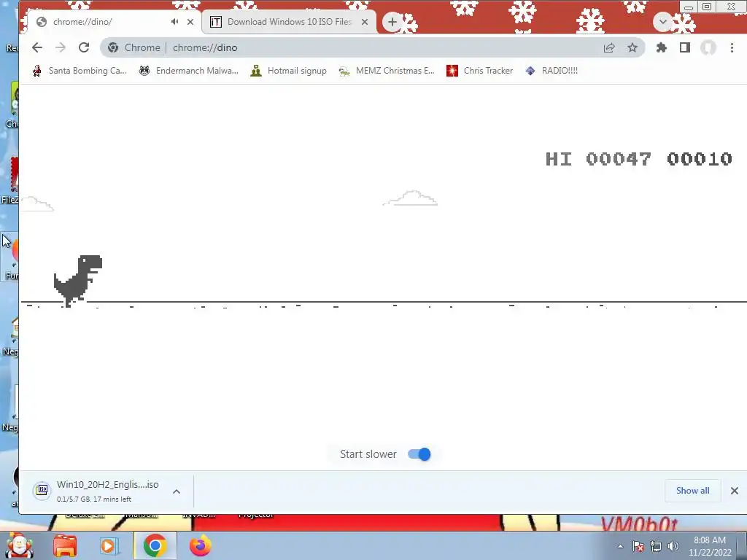Click the network tray icon
This screenshot has height=560, width=747.
click(x=656, y=546)
